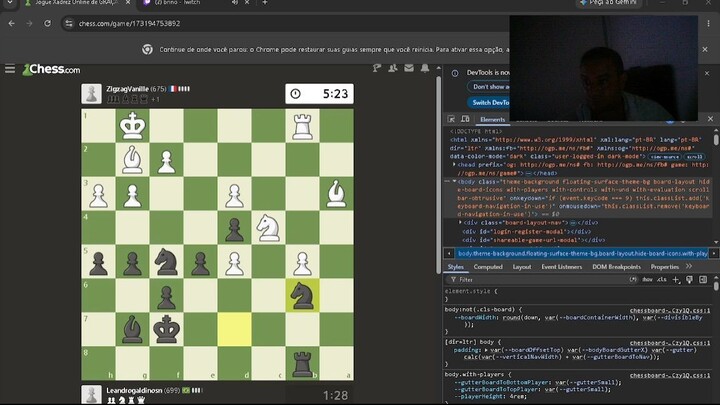Select the black knight on f5
720x405 pixels.
click(x=166, y=261)
